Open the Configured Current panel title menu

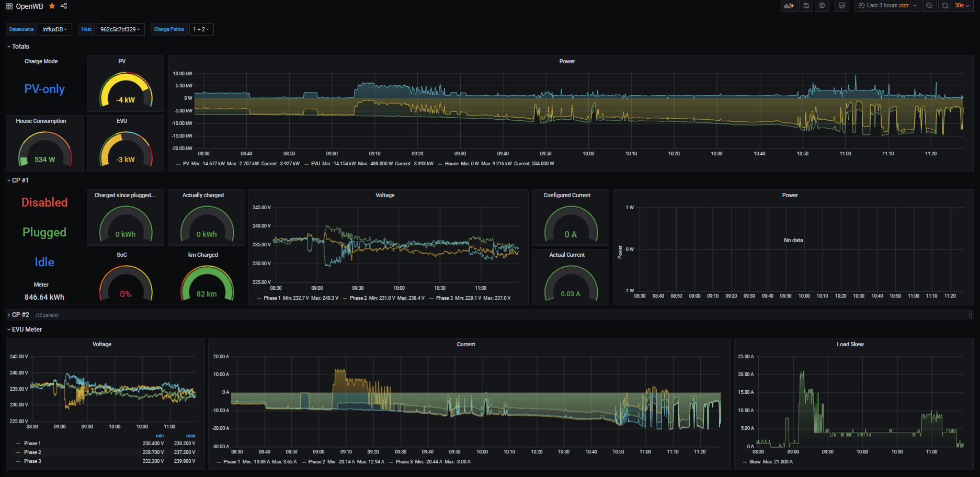point(567,195)
